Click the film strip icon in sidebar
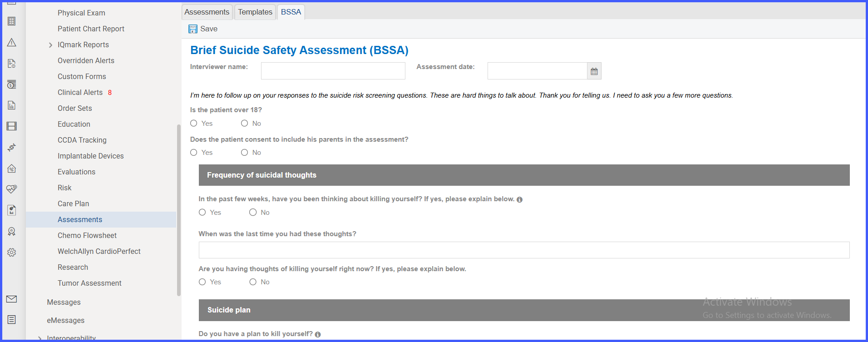The height and width of the screenshot is (342, 868). (x=12, y=126)
